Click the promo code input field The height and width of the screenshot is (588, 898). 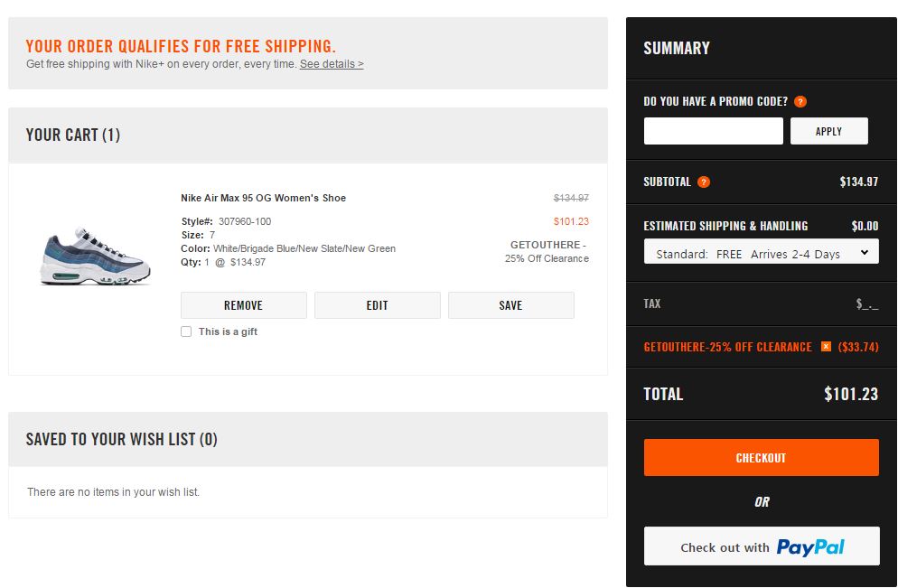(x=713, y=131)
